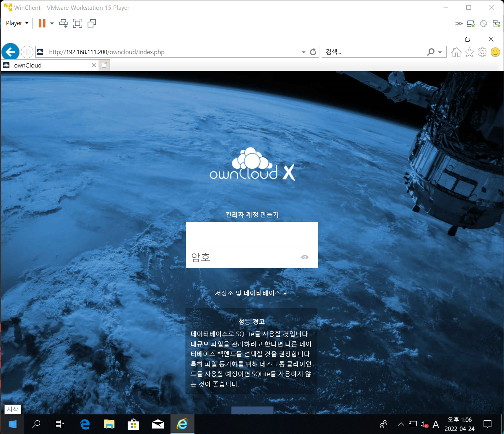
Task: Open Windows taskbar search
Action: [x=36, y=424]
